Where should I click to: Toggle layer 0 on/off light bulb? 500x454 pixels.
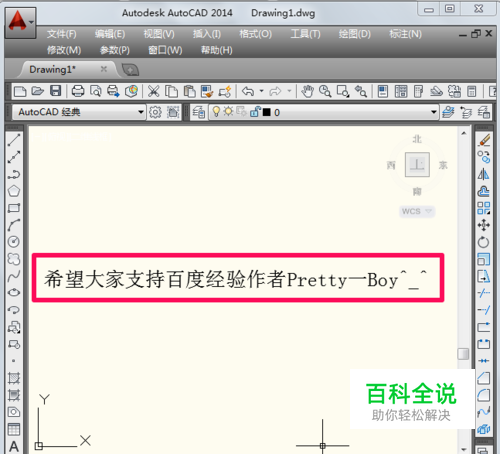pyautogui.click(x=216, y=112)
